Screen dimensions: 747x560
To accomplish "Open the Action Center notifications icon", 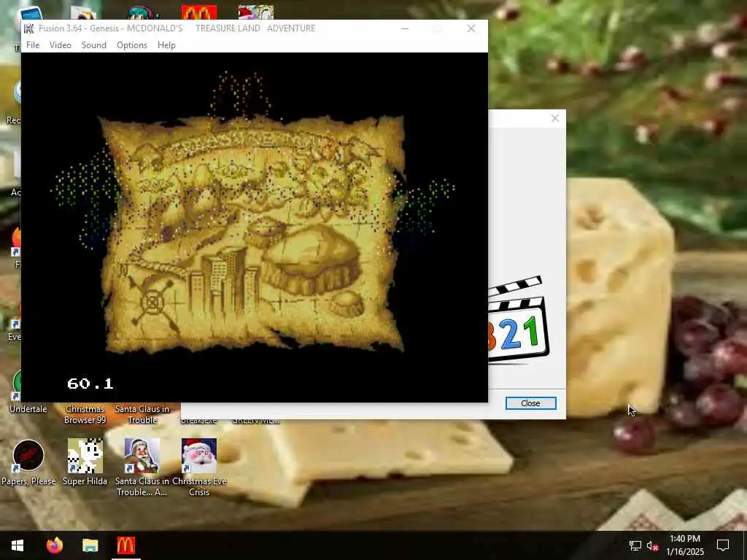I will pyautogui.click(x=723, y=545).
